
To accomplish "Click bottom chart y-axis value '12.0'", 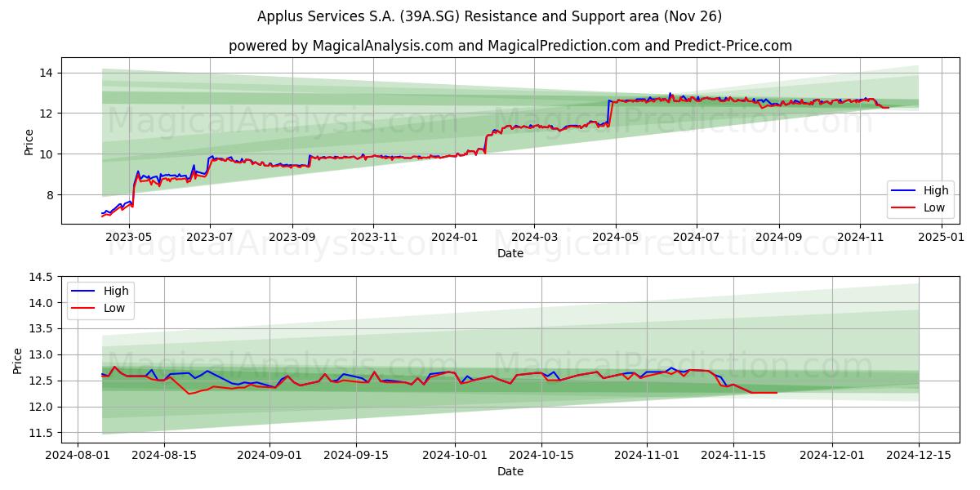I will point(42,407).
